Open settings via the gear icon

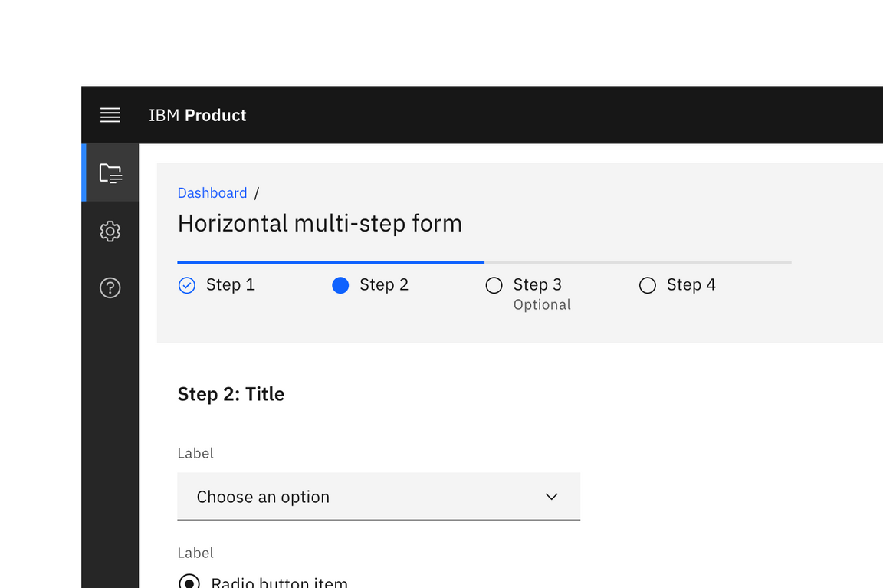click(110, 231)
